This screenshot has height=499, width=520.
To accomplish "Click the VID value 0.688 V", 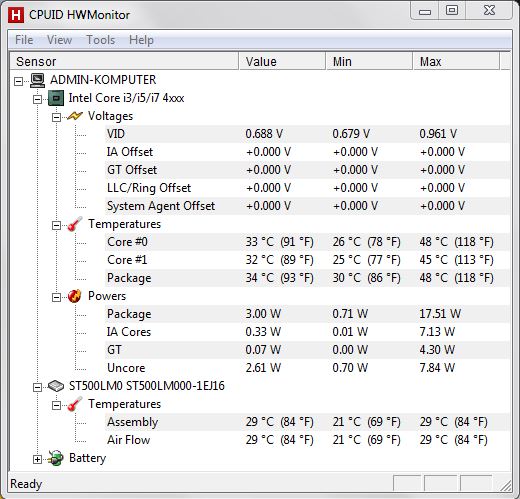I will (x=264, y=134).
